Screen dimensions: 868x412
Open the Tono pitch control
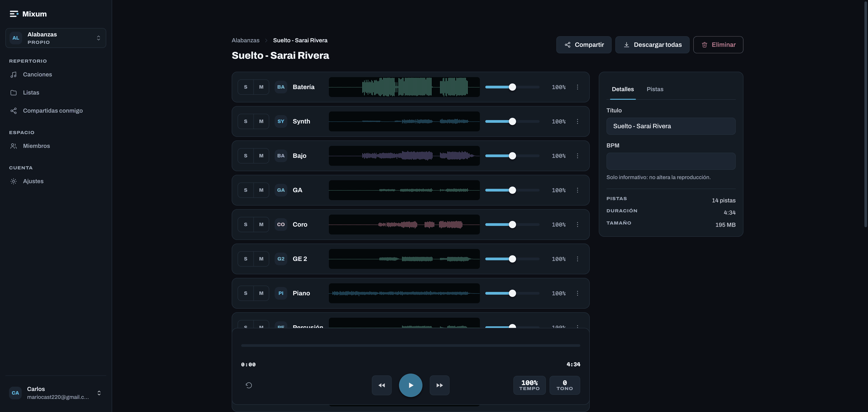(564, 385)
